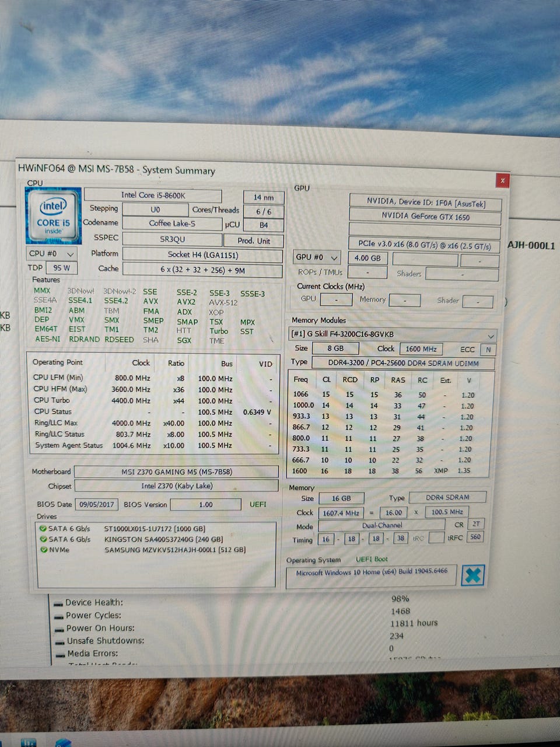Click the drive icon beside Unsafe Shutdowns

click(60, 641)
